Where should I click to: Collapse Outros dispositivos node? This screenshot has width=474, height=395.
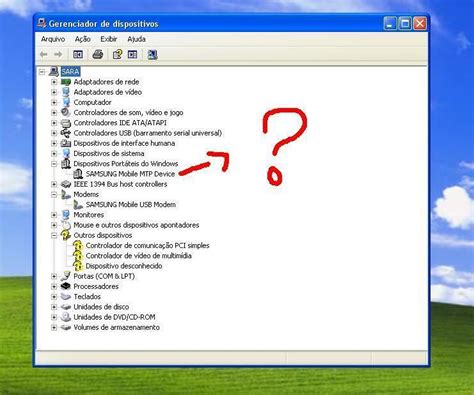click(54, 235)
